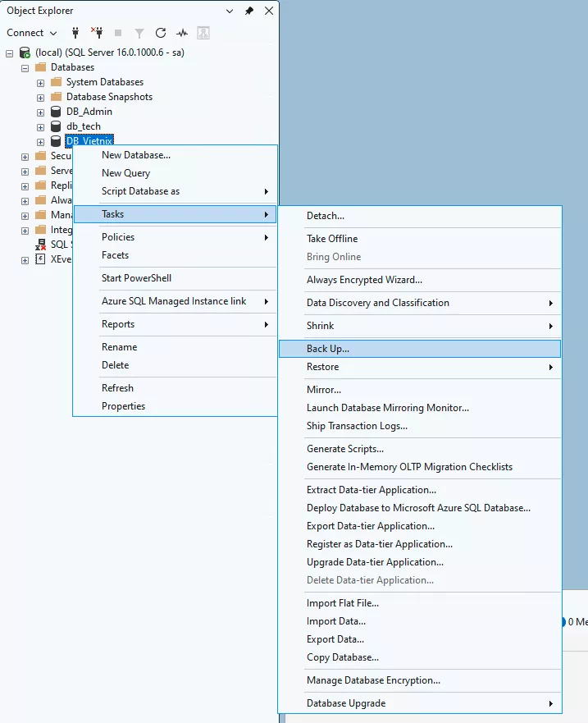588x723 pixels.
Task: Open Script Database as submenu
Action: [x=175, y=191]
